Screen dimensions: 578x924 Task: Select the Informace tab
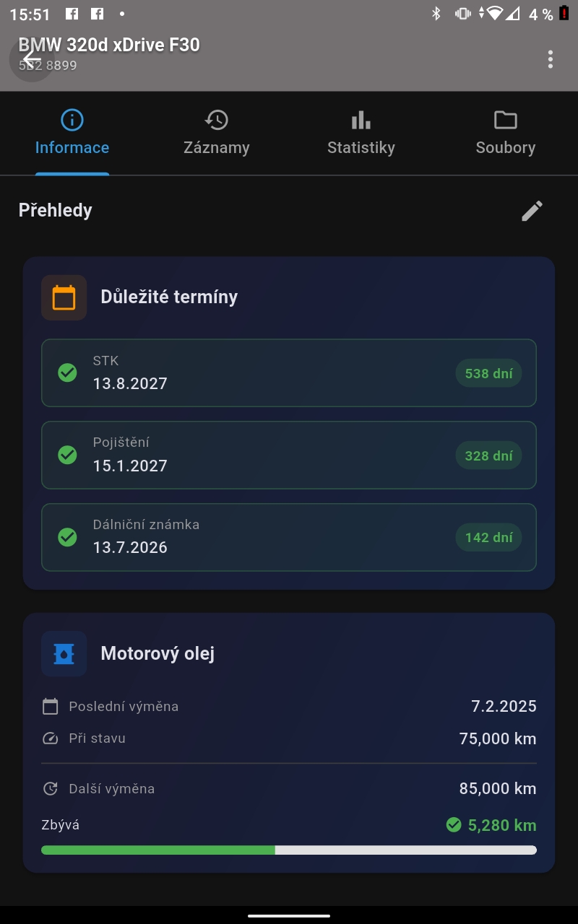72,134
